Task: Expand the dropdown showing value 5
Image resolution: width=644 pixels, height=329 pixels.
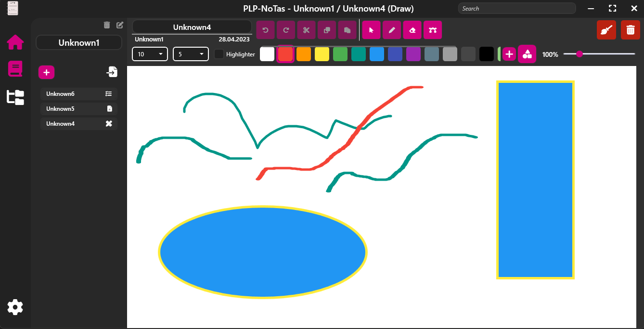Action: click(191, 54)
